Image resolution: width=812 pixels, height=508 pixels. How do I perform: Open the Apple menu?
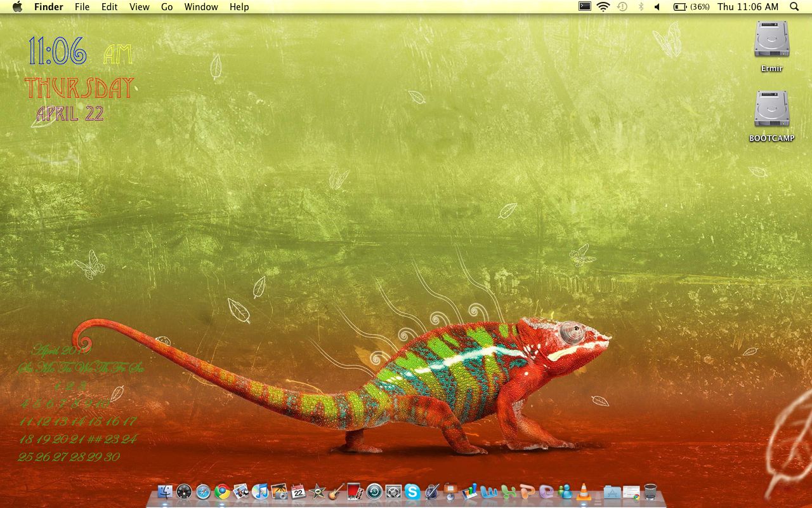[17, 7]
